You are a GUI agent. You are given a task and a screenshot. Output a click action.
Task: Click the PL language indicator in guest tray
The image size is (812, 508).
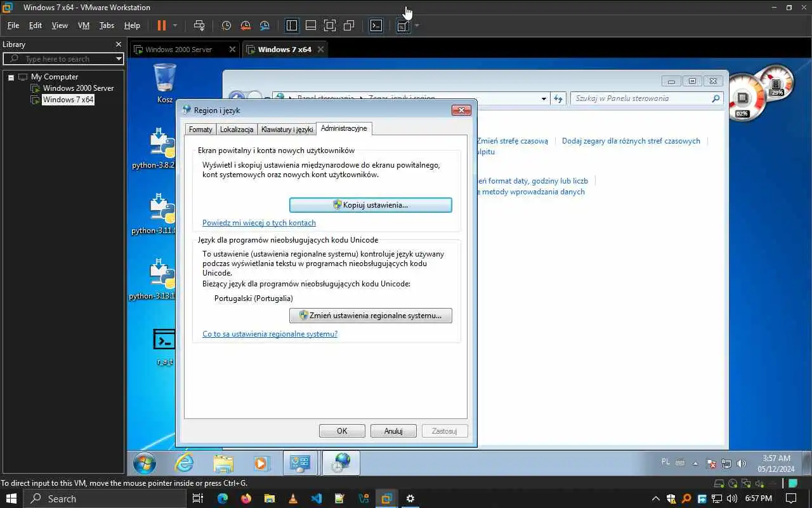tap(665, 462)
